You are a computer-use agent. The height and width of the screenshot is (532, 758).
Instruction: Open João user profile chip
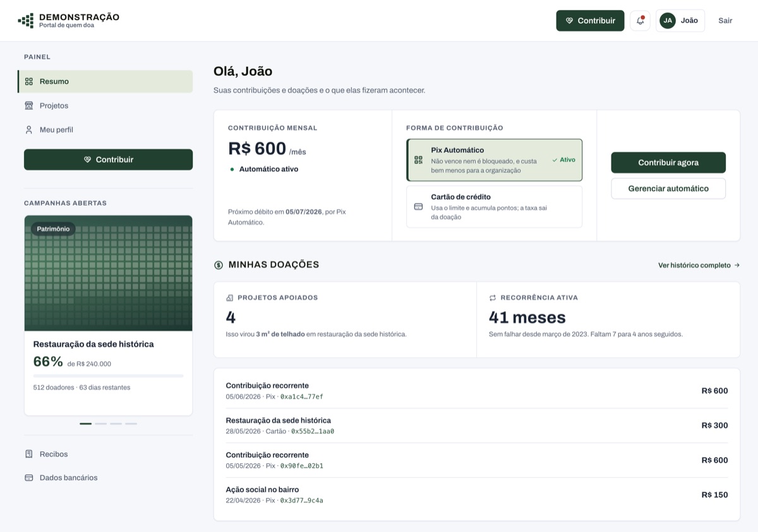coord(680,20)
